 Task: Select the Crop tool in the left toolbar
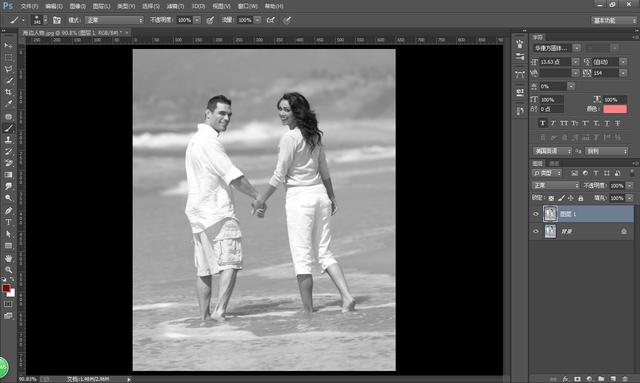(8, 92)
